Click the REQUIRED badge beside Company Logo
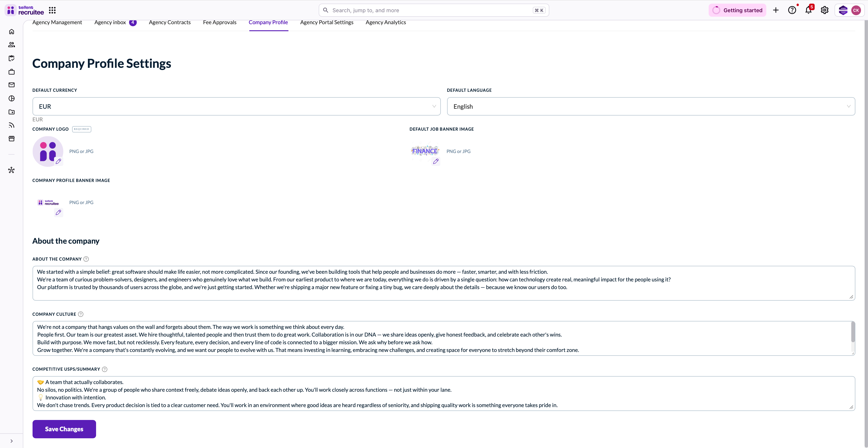 pos(82,129)
